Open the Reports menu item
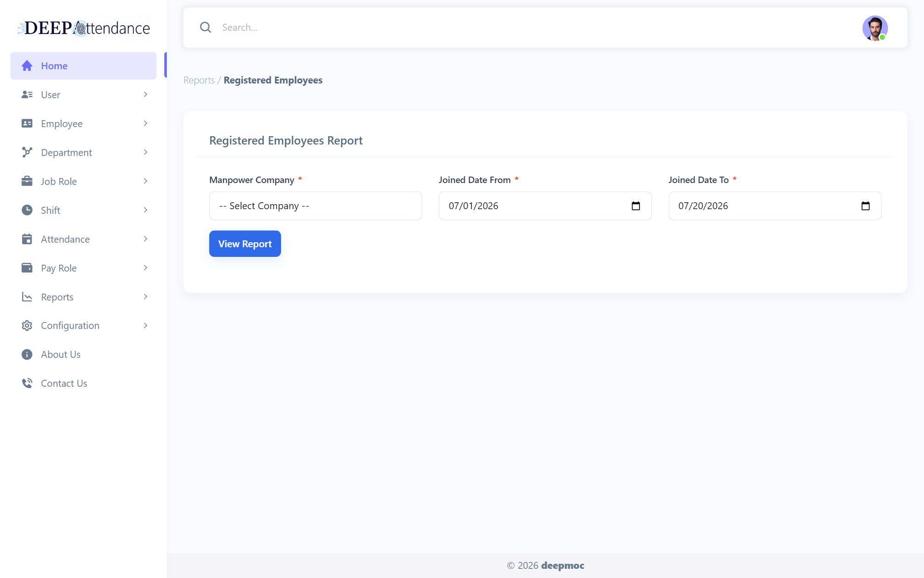 [83, 297]
